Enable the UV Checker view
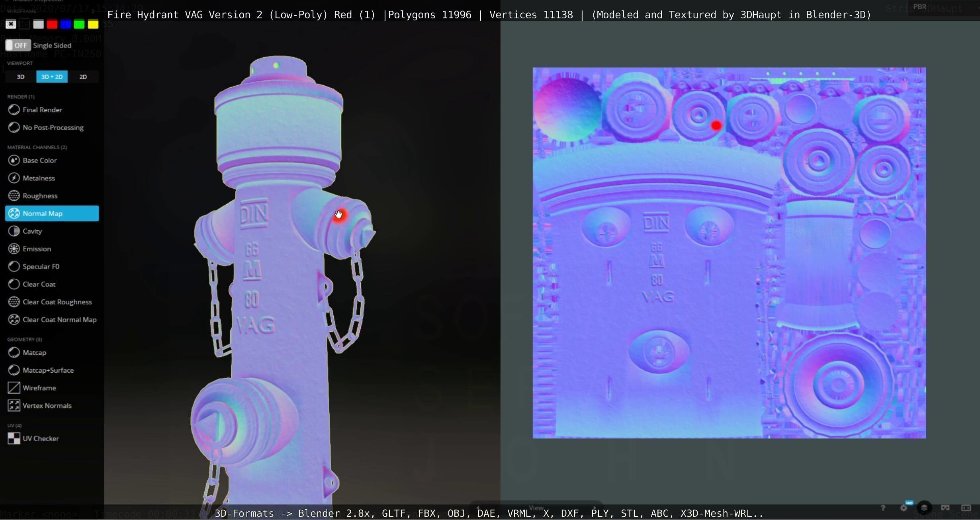 click(52, 438)
